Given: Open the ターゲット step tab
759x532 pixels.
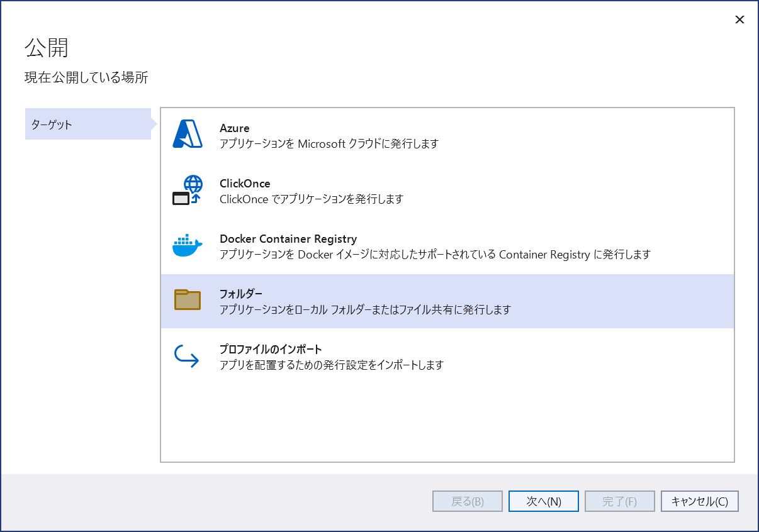Looking at the screenshot, I should click(x=87, y=124).
